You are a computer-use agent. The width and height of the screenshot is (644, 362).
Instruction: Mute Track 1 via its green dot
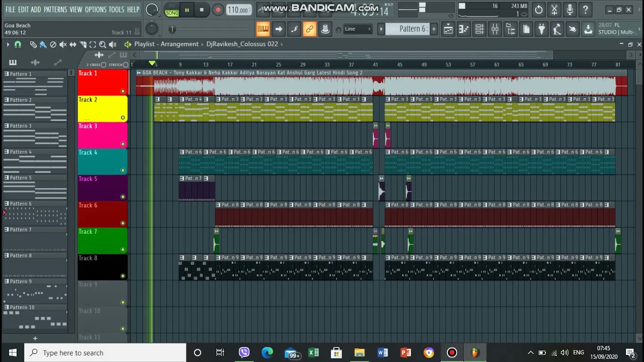click(123, 91)
